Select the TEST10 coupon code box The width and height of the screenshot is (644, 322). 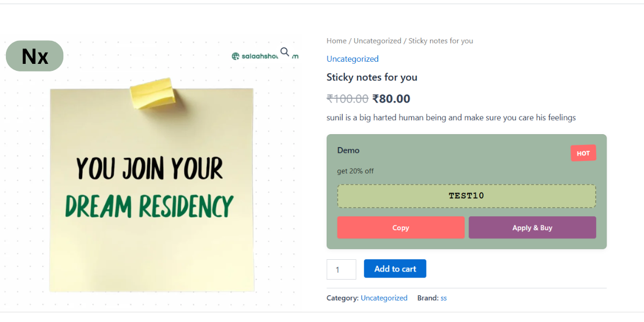tap(466, 196)
